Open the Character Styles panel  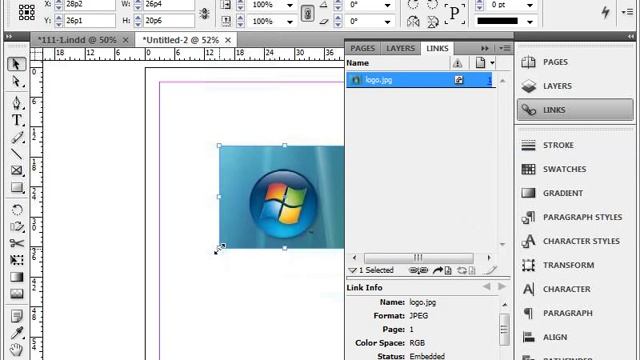tap(575, 241)
